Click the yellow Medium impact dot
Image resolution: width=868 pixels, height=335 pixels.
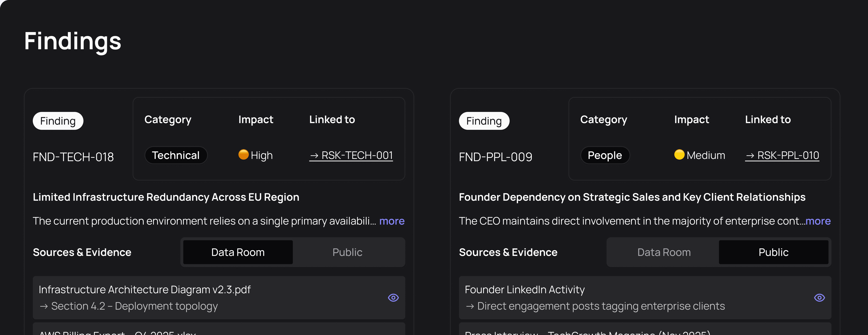coord(679,154)
